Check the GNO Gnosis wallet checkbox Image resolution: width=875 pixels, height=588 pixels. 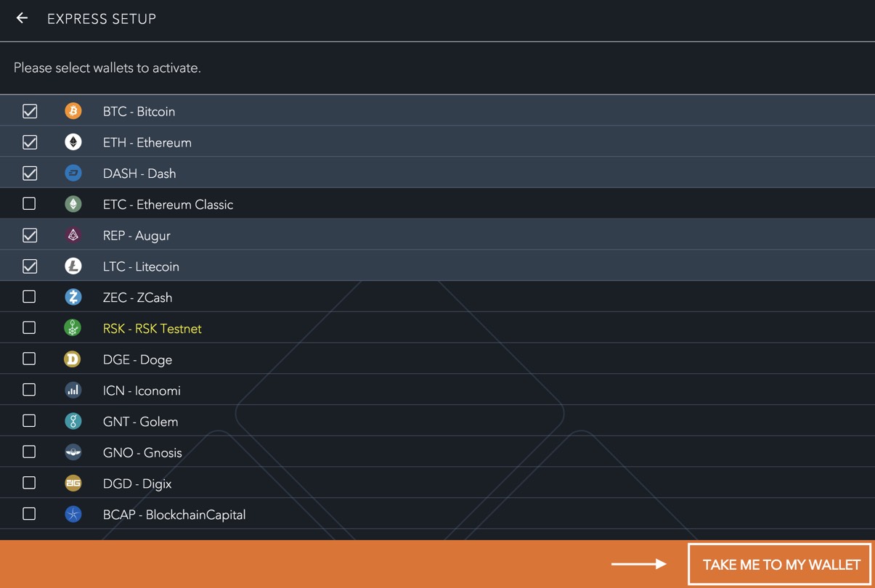pos(29,452)
